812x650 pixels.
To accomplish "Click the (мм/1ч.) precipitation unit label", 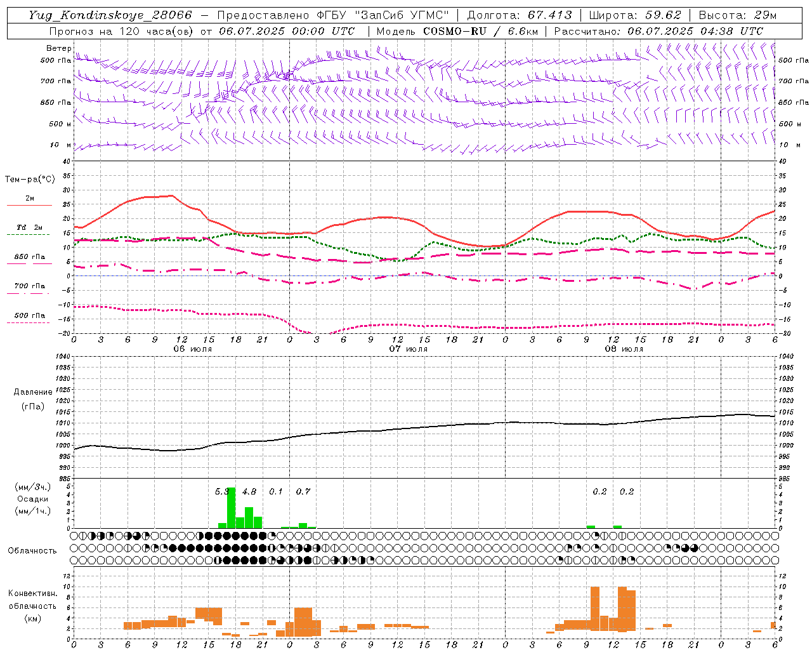I will pyautogui.click(x=32, y=511).
